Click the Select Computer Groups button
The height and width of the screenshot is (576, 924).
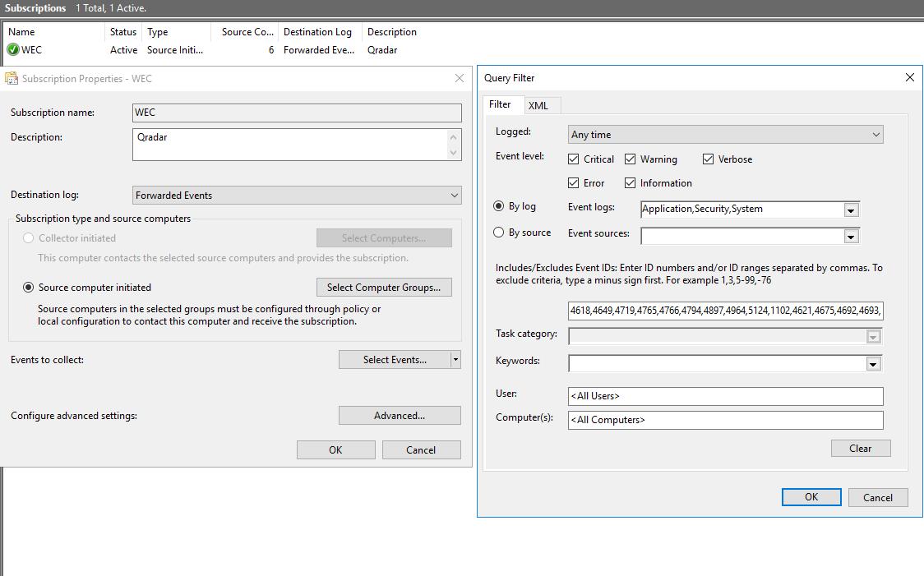tap(384, 287)
